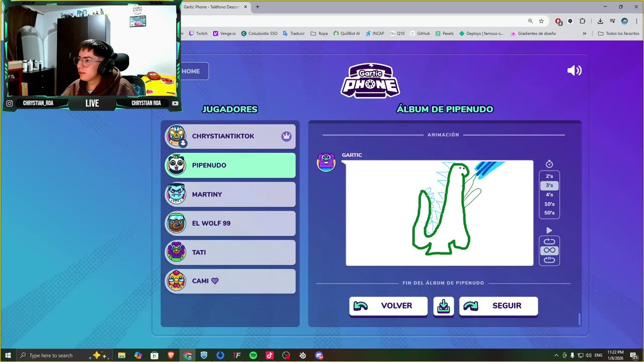This screenshot has height=362, width=644.
Task: Select single loop playback mode
Action: [x=549, y=242]
